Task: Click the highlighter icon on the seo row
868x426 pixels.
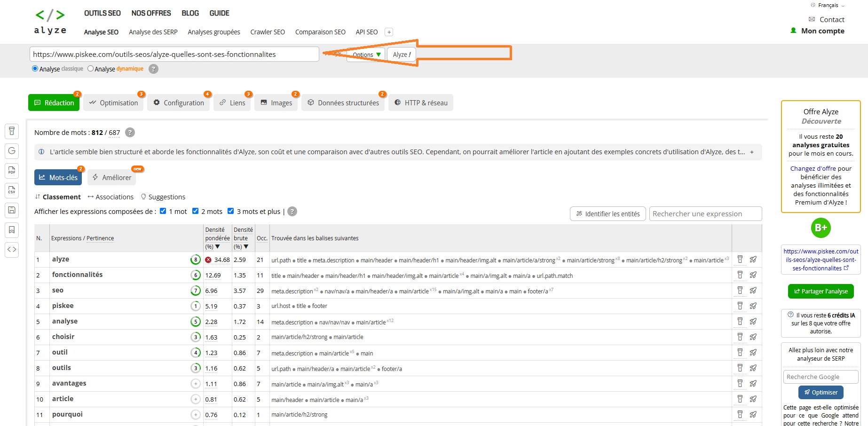Action: pos(740,290)
